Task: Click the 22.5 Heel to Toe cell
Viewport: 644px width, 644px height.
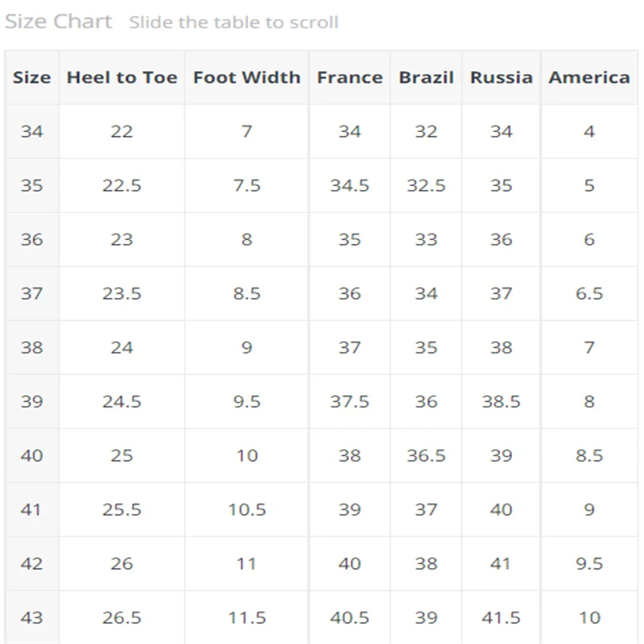Action: tap(122, 185)
